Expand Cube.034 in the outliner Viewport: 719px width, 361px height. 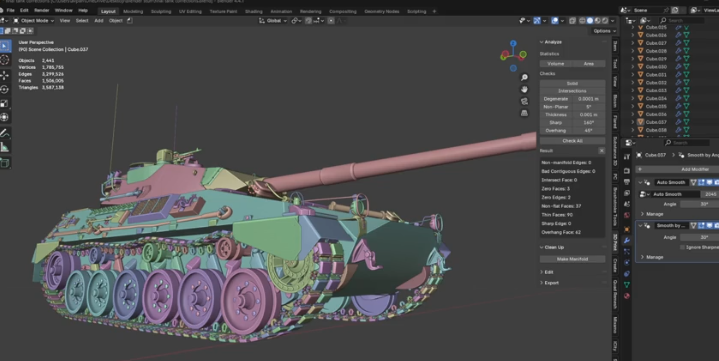pyautogui.click(x=633, y=99)
